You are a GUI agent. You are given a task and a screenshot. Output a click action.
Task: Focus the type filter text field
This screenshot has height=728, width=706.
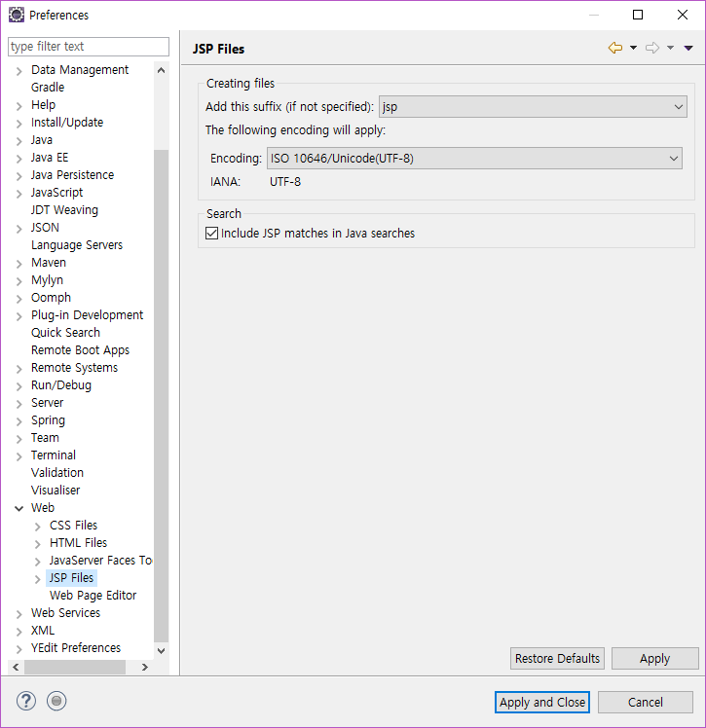coord(89,47)
